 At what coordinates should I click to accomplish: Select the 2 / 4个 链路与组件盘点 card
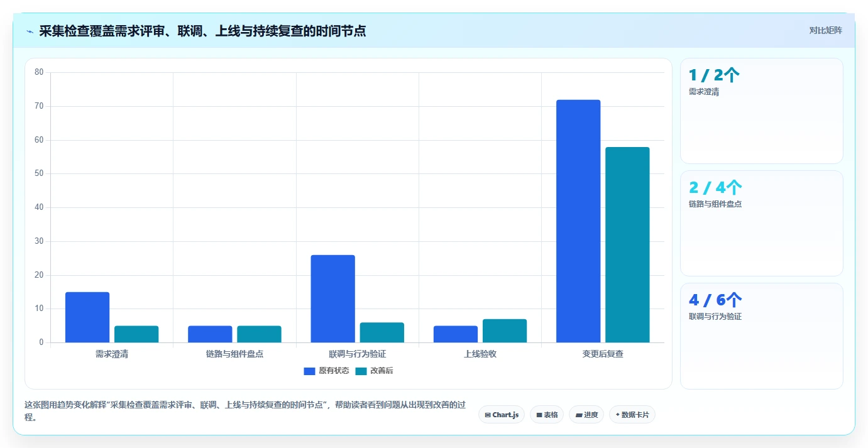click(x=762, y=224)
